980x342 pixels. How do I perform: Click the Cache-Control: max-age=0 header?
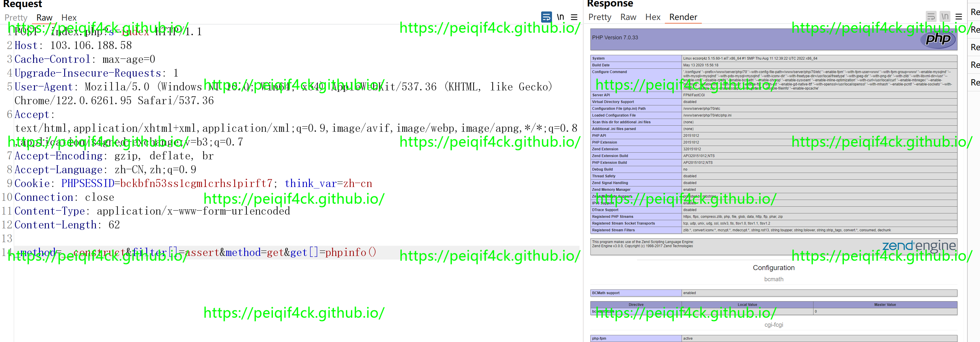pyautogui.click(x=85, y=59)
